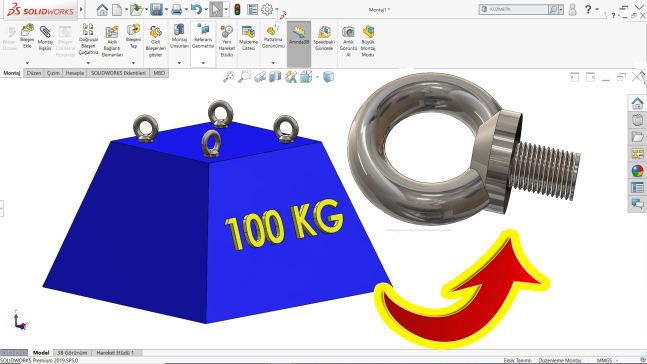Expand dropdown under Patlatma Görünümü
The width and height of the screenshot is (647, 364).
273,63
